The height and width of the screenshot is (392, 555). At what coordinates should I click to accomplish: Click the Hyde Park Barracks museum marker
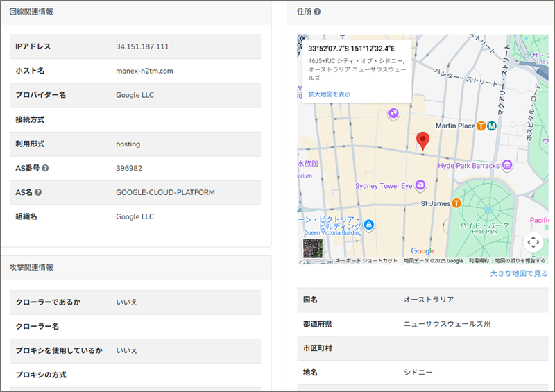[x=508, y=165]
